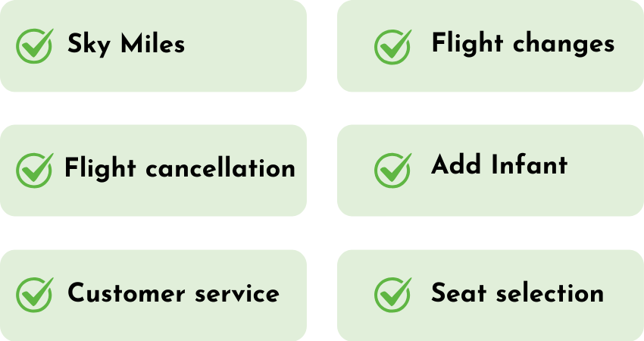Click blank space in Flight changes tile
The height and width of the screenshot is (341, 644).
[493, 76]
